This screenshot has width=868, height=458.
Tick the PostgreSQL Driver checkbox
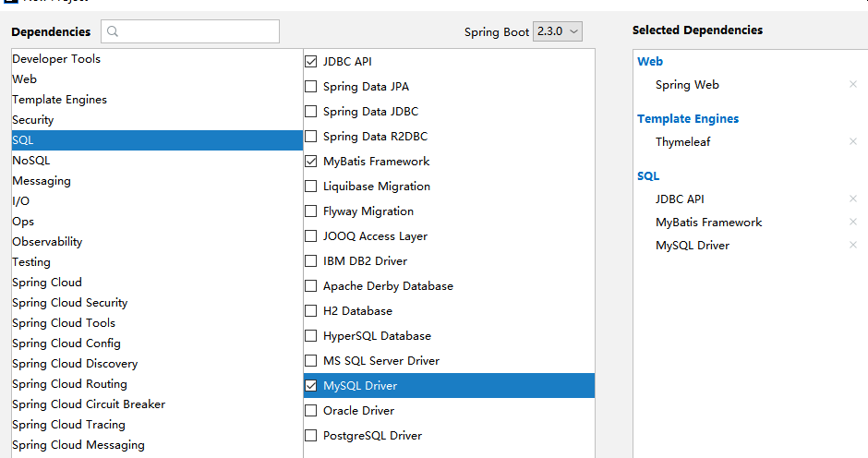pos(311,436)
